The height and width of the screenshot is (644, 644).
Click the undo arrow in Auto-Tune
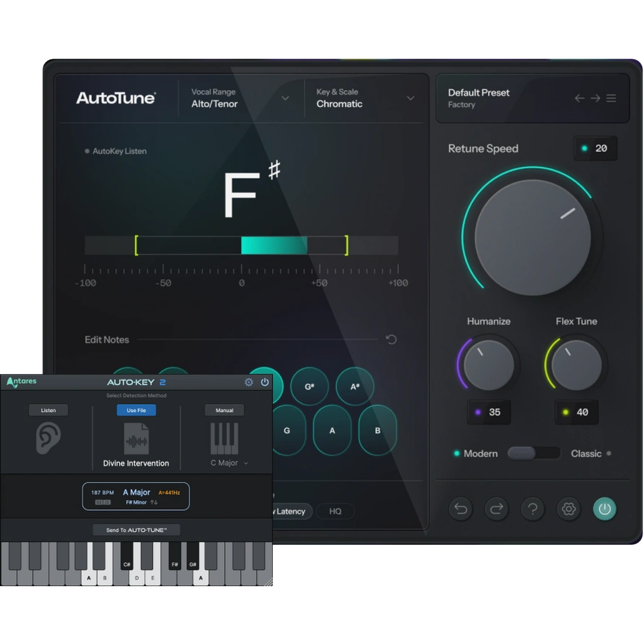[461, 509]
